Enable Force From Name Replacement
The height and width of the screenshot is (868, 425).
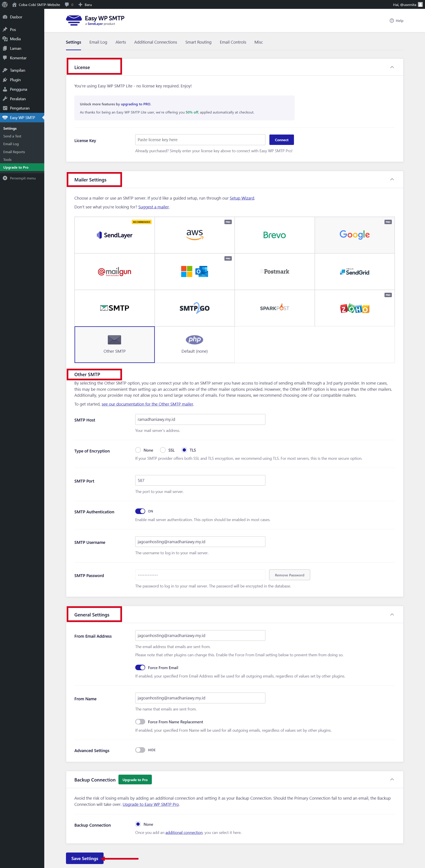[140, 722]
